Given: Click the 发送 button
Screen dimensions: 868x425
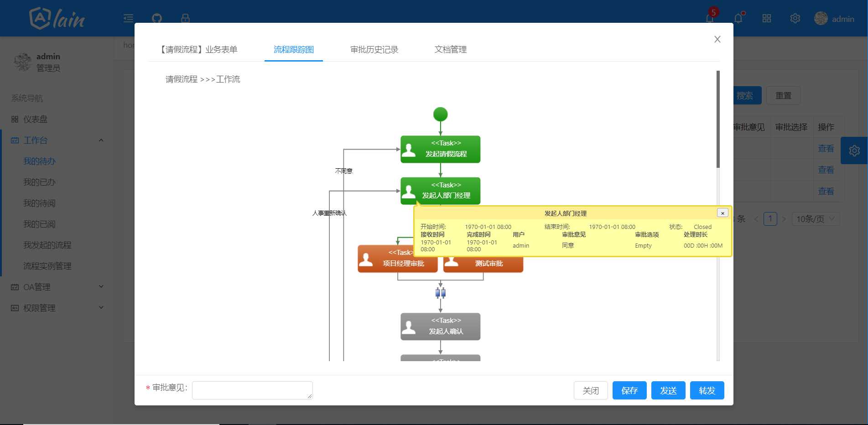Looking at the screenshot, I should click(668, 390).
